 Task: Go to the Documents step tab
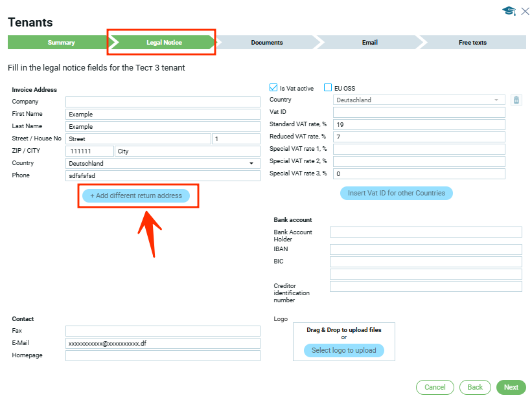tap(267, 43)
